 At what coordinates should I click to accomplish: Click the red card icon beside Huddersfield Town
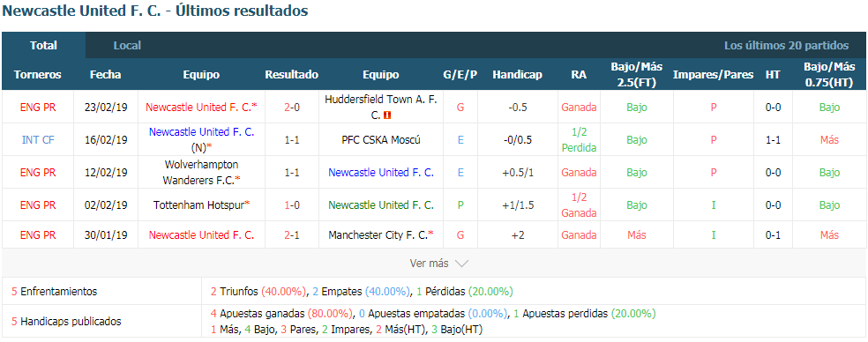click(x=388, y=115)
